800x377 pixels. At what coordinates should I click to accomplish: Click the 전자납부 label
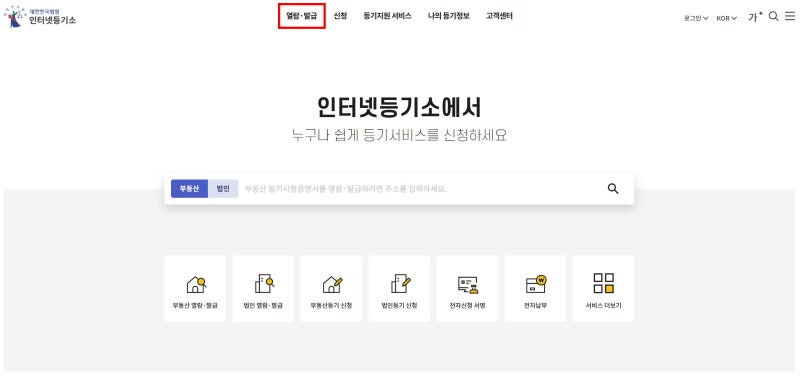pyautogui.click(x=535, y=306)
